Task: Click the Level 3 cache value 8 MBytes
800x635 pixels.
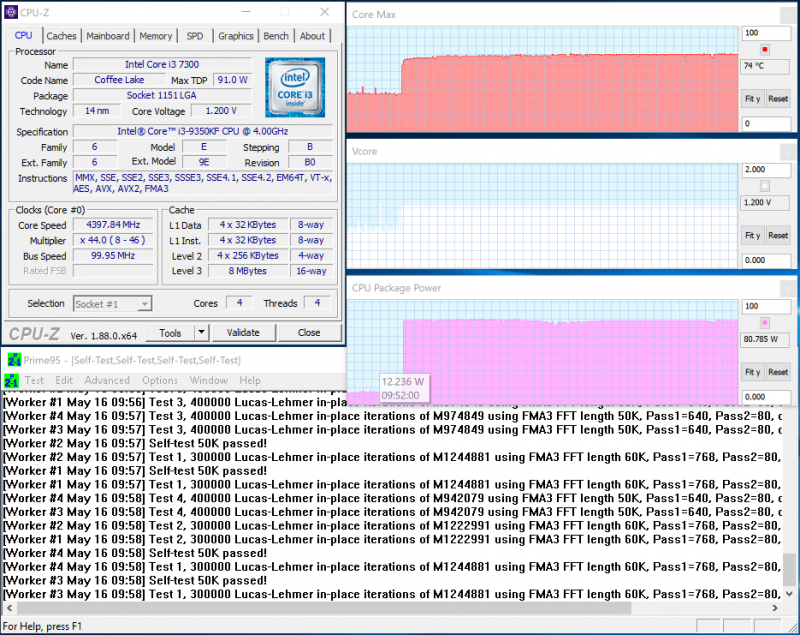Action: [x=247, y=271]
